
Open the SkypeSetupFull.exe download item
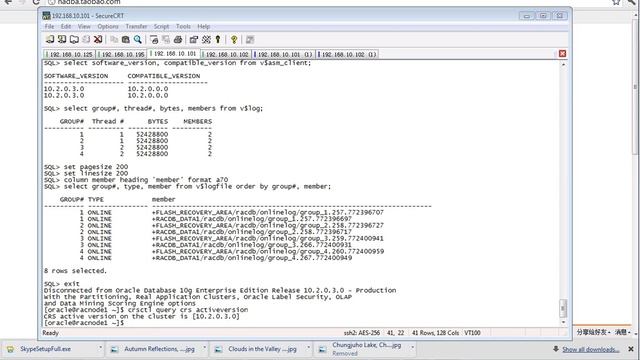pyautogui.click(x=45, y=349)
